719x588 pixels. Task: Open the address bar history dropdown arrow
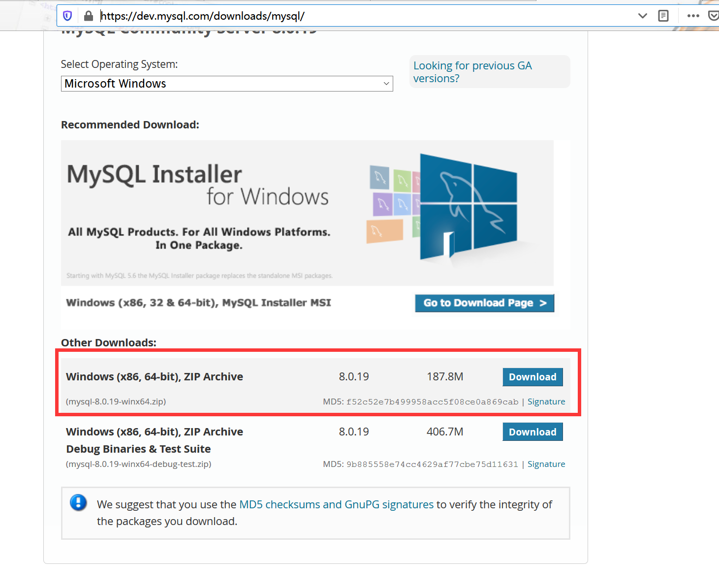click(642, 16)
